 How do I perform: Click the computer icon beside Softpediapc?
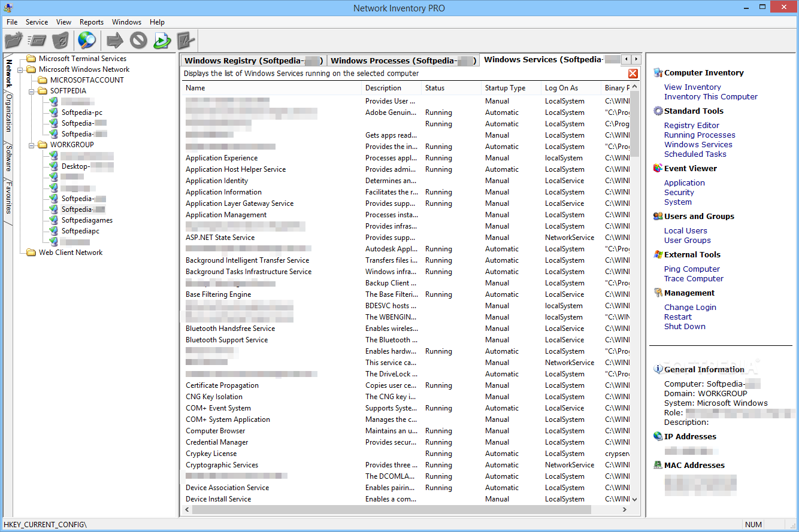click(x=53, y=231)
